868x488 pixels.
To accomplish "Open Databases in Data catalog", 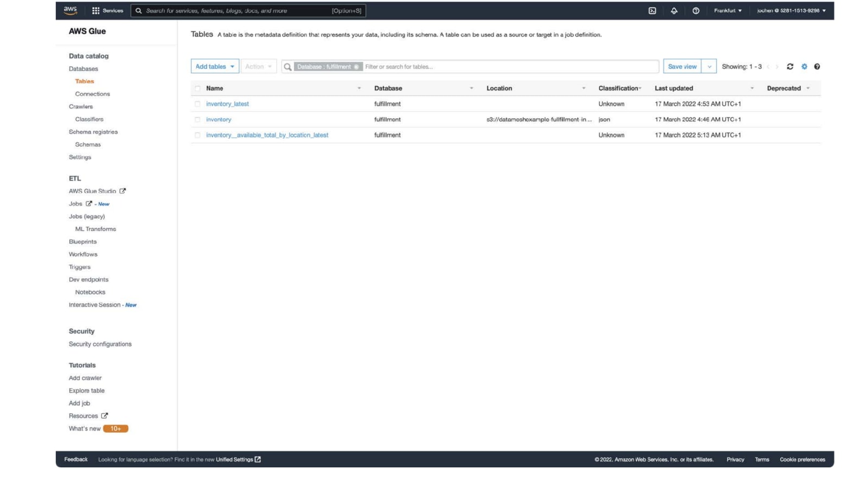I will tap(84, 69).
